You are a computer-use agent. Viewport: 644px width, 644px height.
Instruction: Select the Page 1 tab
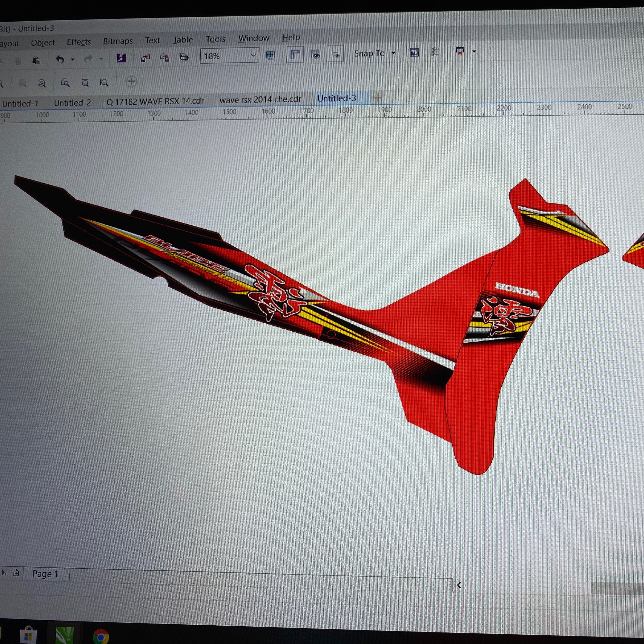coord(45,574)
